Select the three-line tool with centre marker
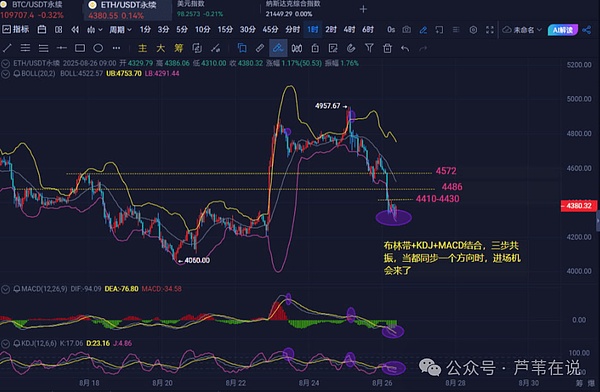 [x=25, y=48]
